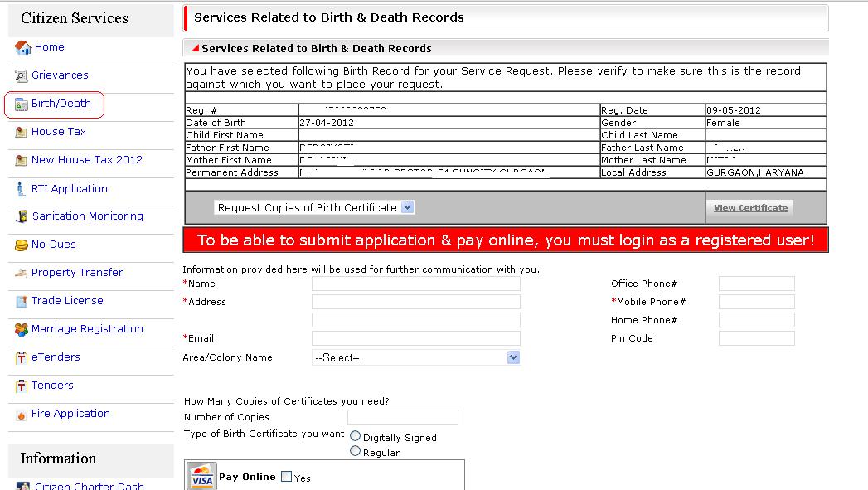Click the Reg. Date value 09-05-2012
The width and height of the screenshot is (868, 490).
(734, 110)
